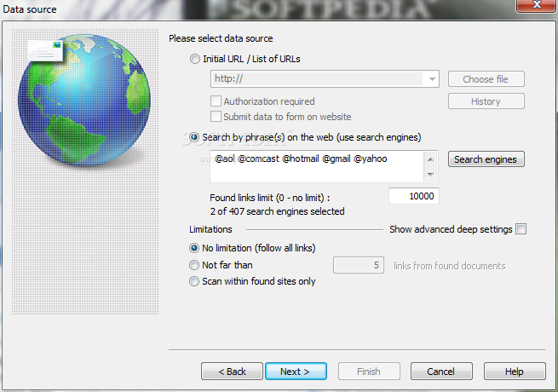The image size is (558, 392).
Task: Tick the Authorization required checkbox
Action: coord(216,101)
